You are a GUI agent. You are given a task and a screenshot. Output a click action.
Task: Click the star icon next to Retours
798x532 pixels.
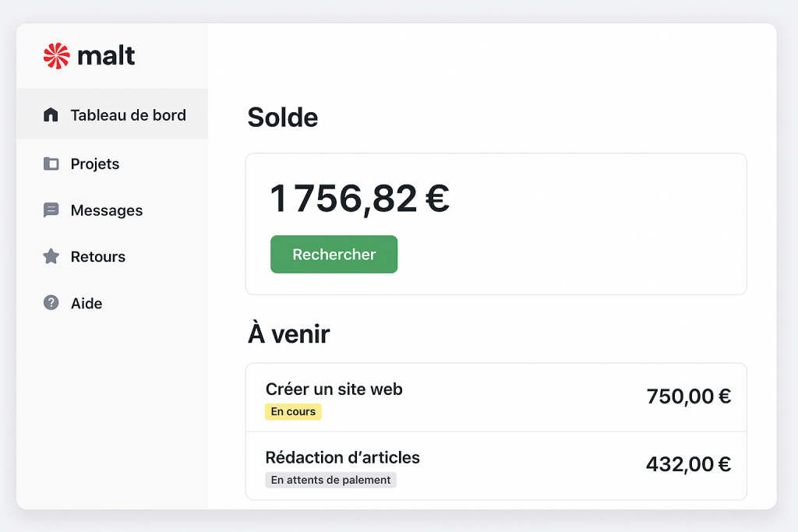[x=51, y=256]
